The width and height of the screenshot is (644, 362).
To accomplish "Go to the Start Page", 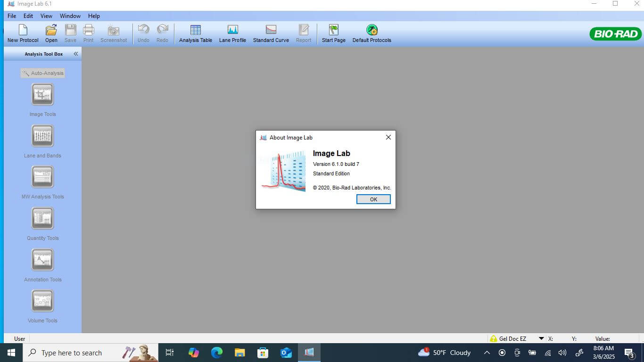I will [334, 33].
